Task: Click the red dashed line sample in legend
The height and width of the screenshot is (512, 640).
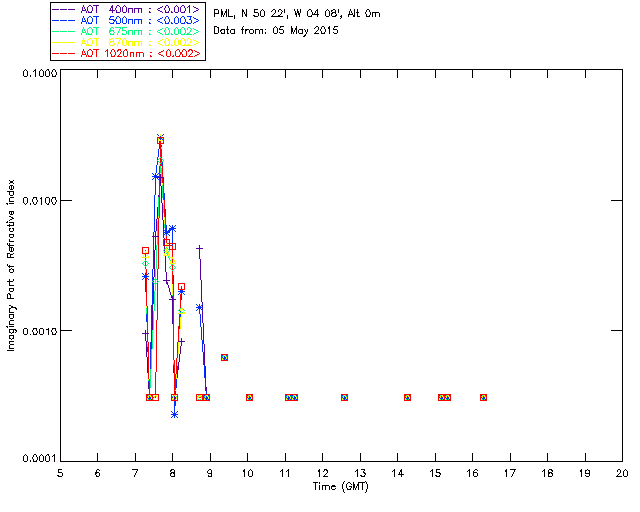Action: pos(64,53)
